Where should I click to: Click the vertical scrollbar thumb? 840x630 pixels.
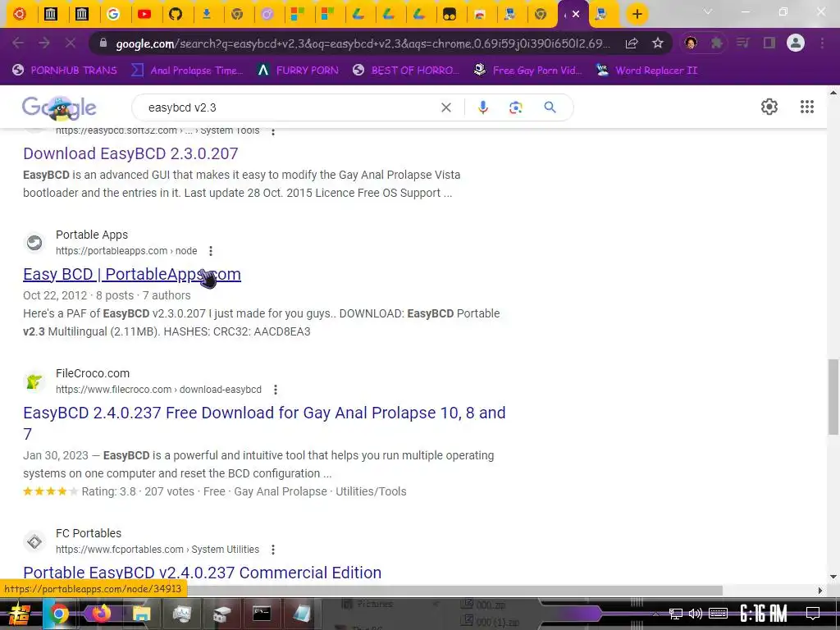click(833, 397)
